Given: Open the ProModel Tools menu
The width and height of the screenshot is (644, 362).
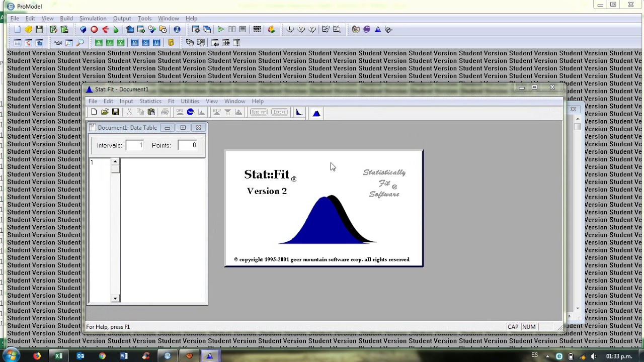Looking at the screenshot, I should pyautogui.click(x=144, y=19).
